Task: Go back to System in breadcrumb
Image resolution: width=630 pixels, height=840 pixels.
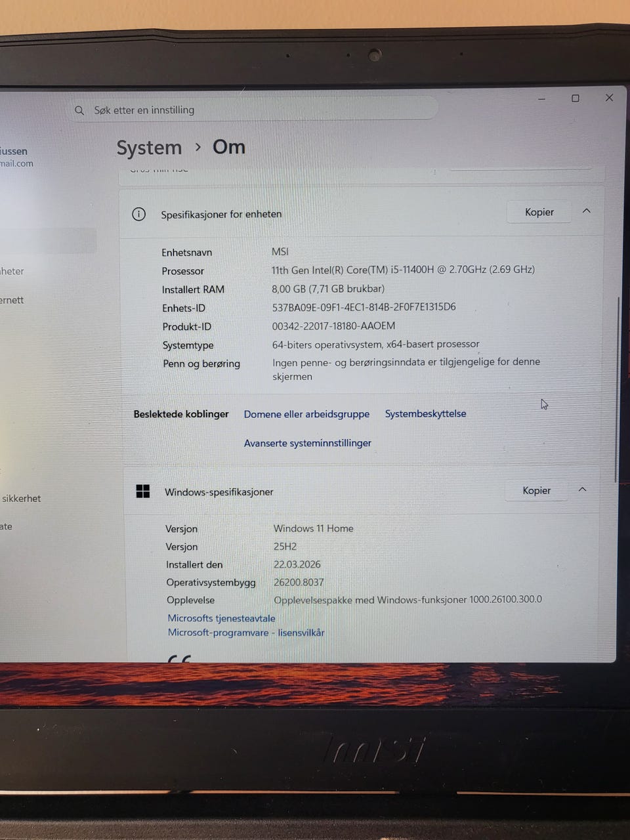Action: point(149,148)
